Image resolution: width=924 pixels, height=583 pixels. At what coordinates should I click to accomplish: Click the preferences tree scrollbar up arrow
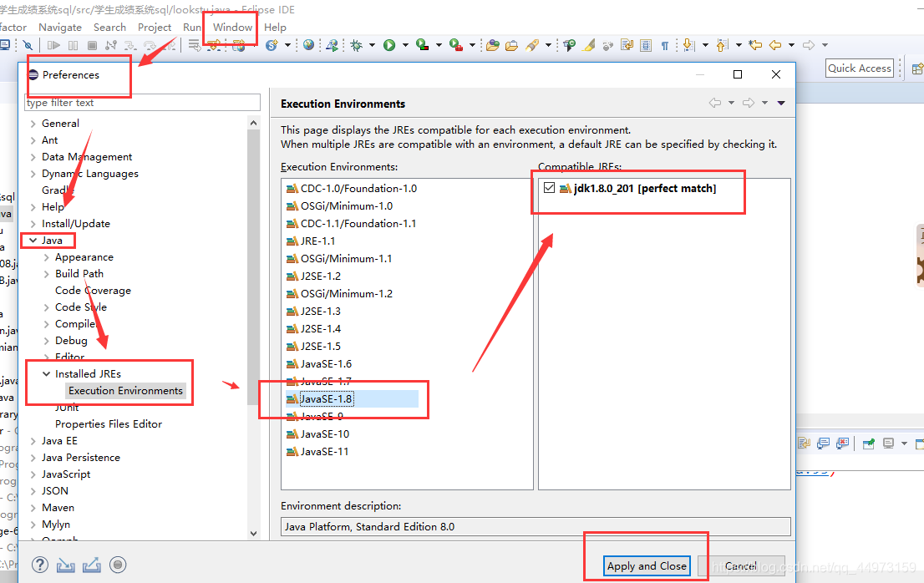(x=253, y=123)
